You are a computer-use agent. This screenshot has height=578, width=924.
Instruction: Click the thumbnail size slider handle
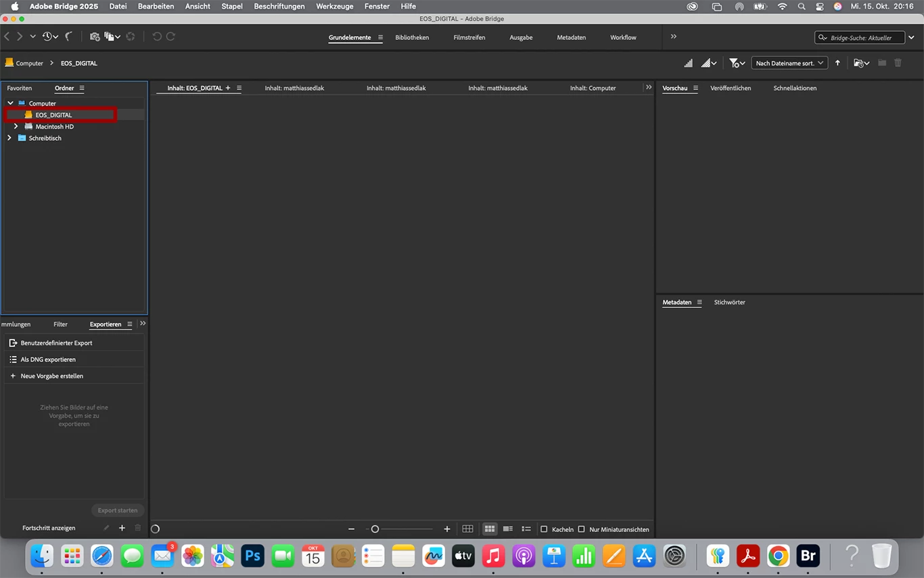[375, 529]
